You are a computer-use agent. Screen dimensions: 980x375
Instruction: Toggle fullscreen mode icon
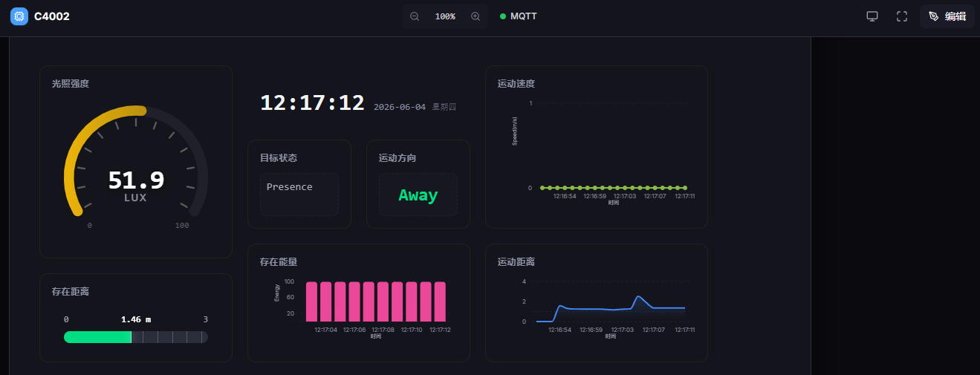point(902,16)
